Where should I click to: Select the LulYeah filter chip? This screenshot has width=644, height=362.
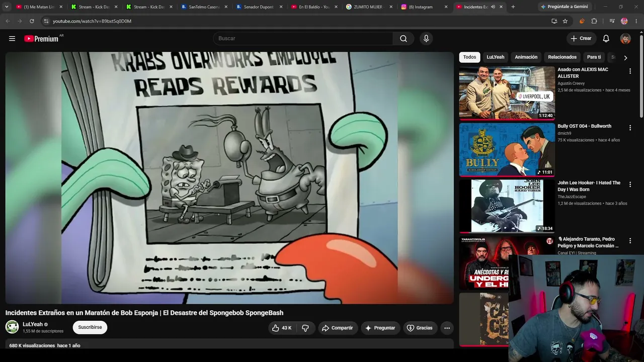[x=496, y=57]
